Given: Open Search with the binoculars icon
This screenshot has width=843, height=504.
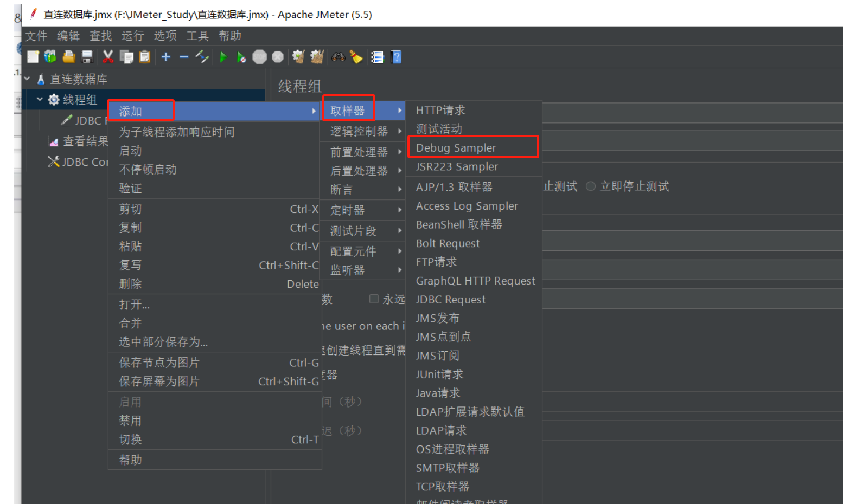Looking at the screenshot, I should click(338, 57).
